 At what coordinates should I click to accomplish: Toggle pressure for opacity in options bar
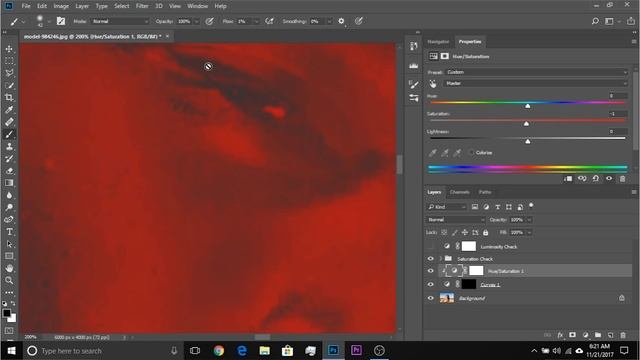209,21
